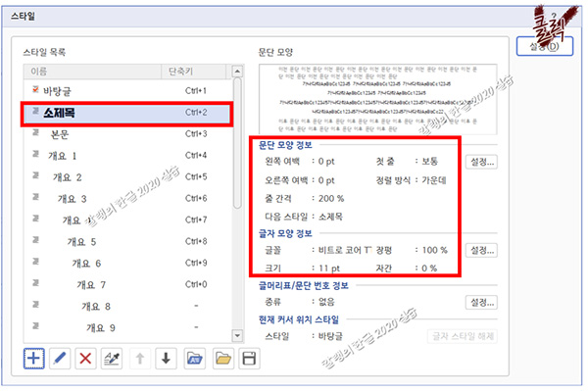Viewport: 588px width, 391px height.
Task: Click the paragraph icon beside 개요 1
Action: coord(35,154)
